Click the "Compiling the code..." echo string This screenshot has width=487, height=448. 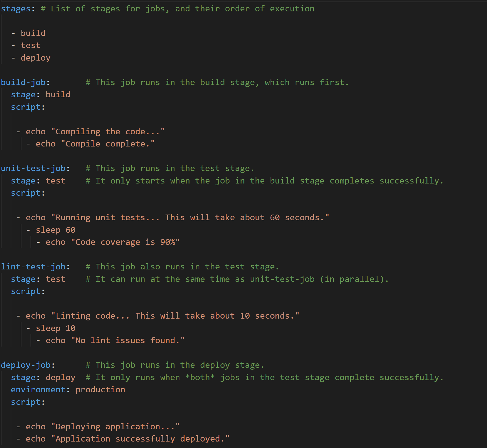pyautogui.click(x=108, y=132)
